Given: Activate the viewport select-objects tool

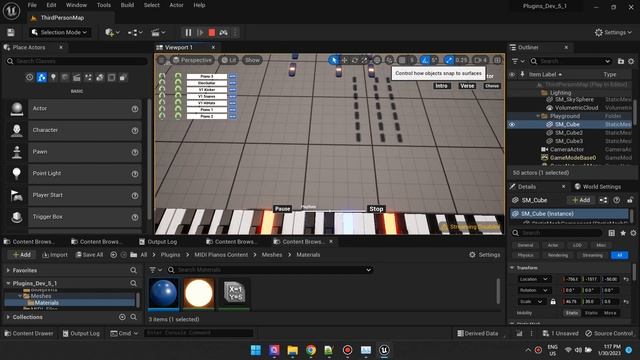Looking at the screenshot, I should point(334,60).
